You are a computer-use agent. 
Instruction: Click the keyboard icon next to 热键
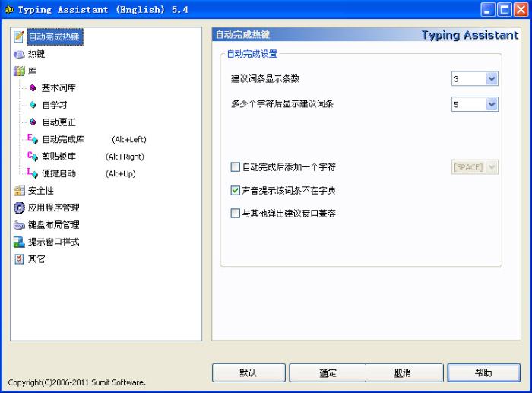tap(19, 54)
